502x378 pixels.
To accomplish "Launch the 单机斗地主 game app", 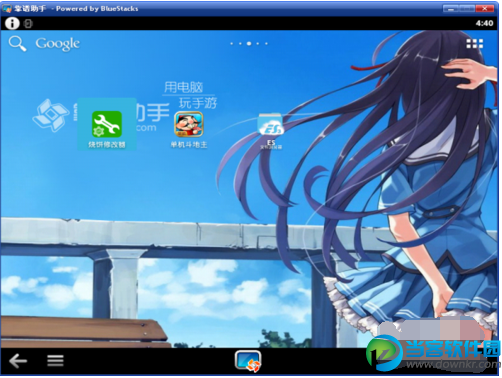I will pos(189,130).
